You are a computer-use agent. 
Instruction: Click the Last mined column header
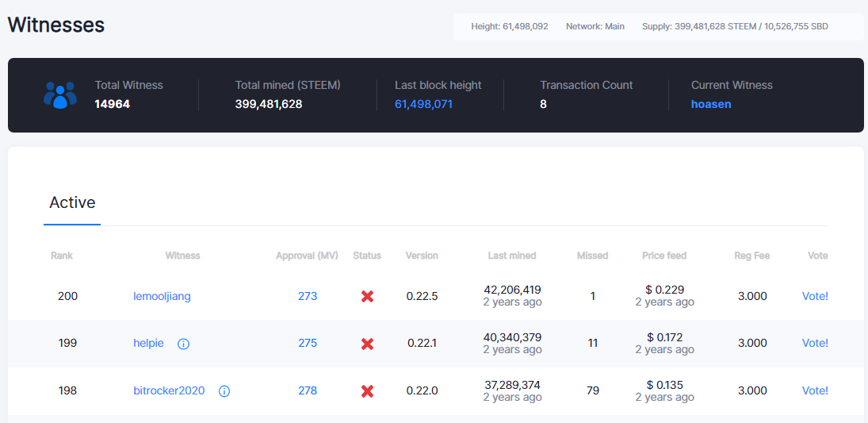click(512, 256)
